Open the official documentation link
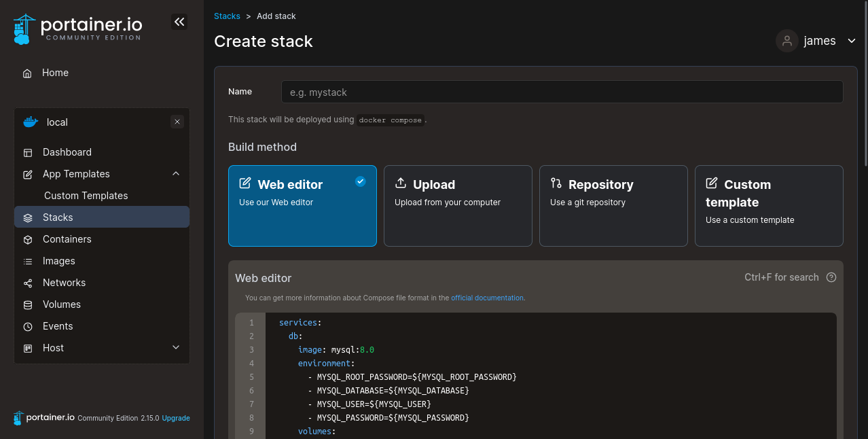The image size is (868, 439). (x=487, y=298)
